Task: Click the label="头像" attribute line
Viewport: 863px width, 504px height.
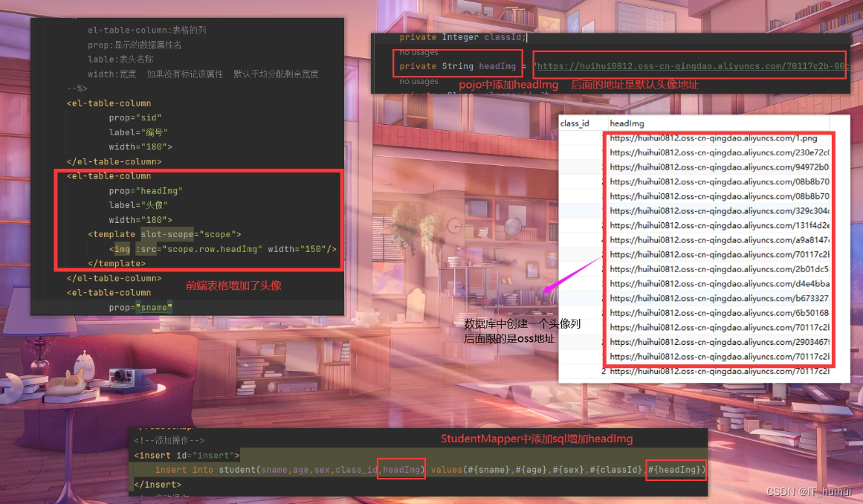Action: coord(138,205)
